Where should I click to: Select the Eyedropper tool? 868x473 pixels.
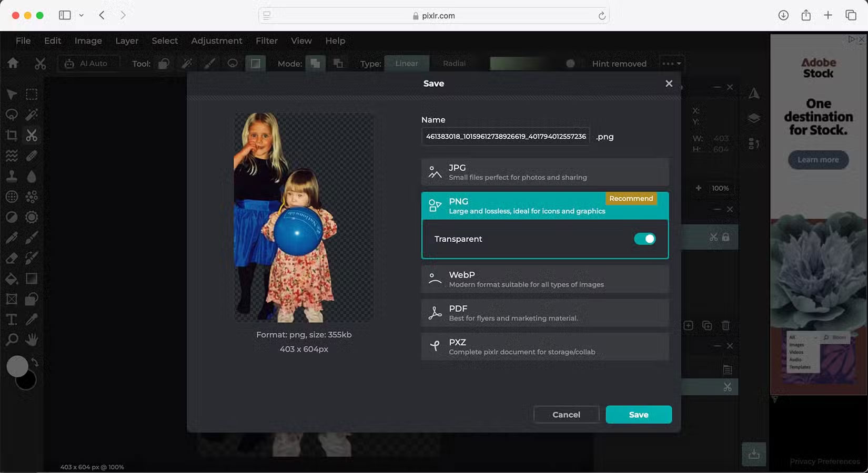[32, 319]
